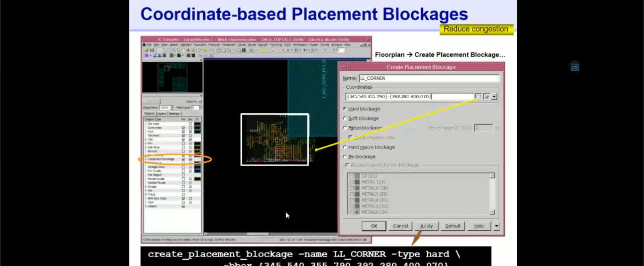Select the Pin blockage radio button
The image size is (644, 266).
coord(345,157)
